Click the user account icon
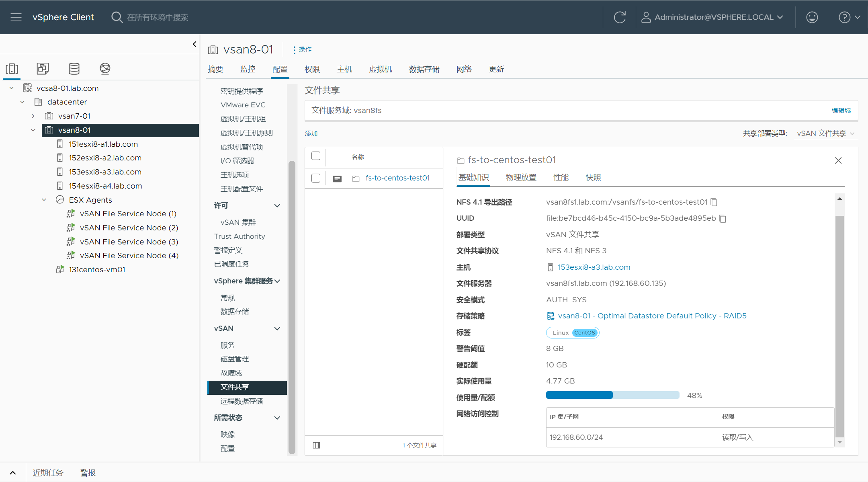868x482 pixels. pyautogui.click(x=646, y=17)
